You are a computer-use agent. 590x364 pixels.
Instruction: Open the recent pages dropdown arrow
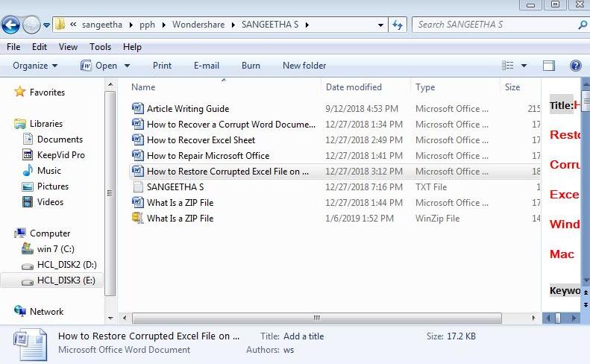pyautogui.click(x=46, y=25)
